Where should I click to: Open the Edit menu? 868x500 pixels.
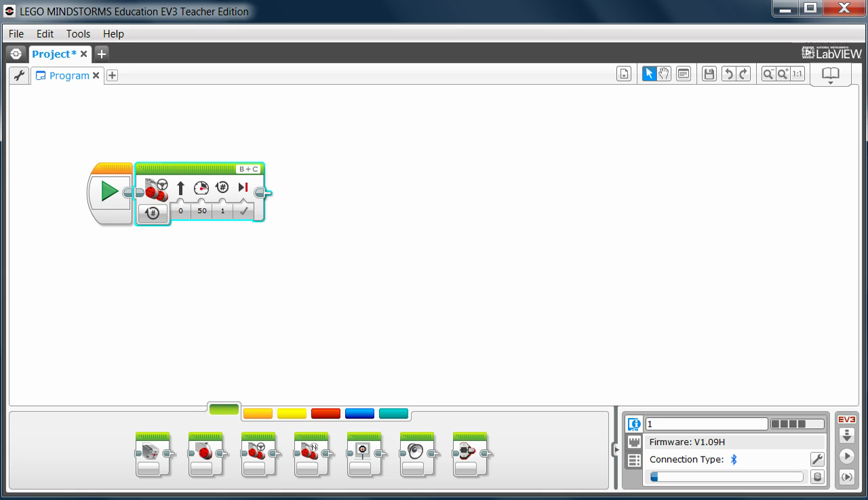[x=45, y=34]
